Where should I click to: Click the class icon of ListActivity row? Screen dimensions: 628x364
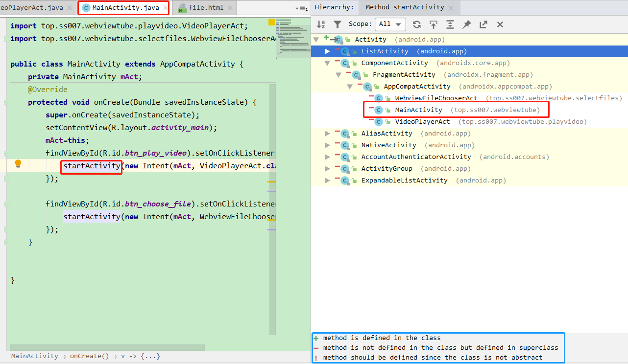click(345, 51)
